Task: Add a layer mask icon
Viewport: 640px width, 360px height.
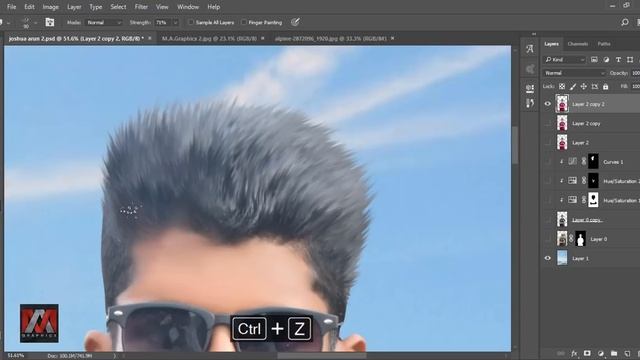Action: 587,353
